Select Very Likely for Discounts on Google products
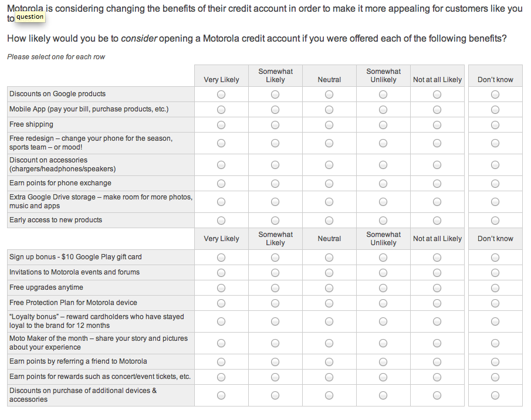This screenshot has width=531, height=420. pos(221,94)
